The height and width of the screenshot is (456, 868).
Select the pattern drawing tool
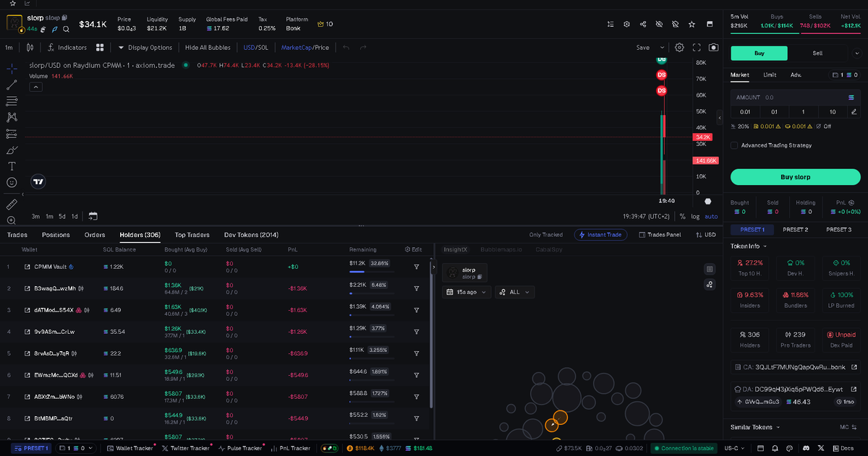[12, 117]
